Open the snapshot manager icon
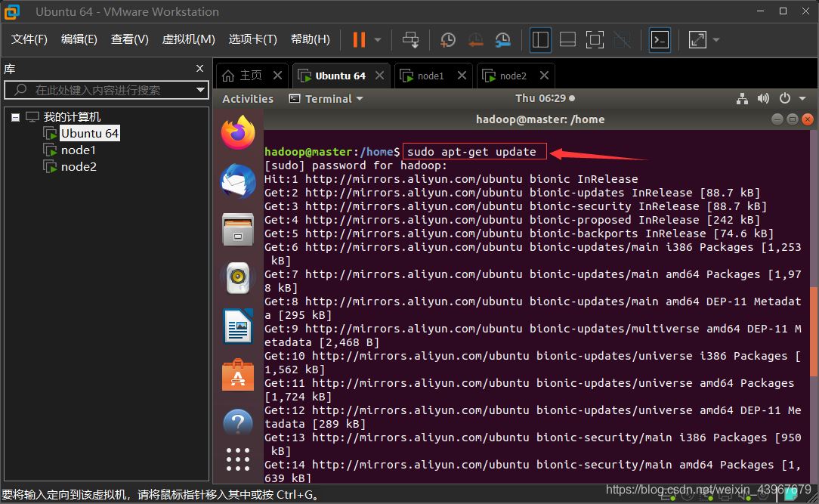Image resolution: width=819 pixels, height=504 pixels. [x=502, y=39]
